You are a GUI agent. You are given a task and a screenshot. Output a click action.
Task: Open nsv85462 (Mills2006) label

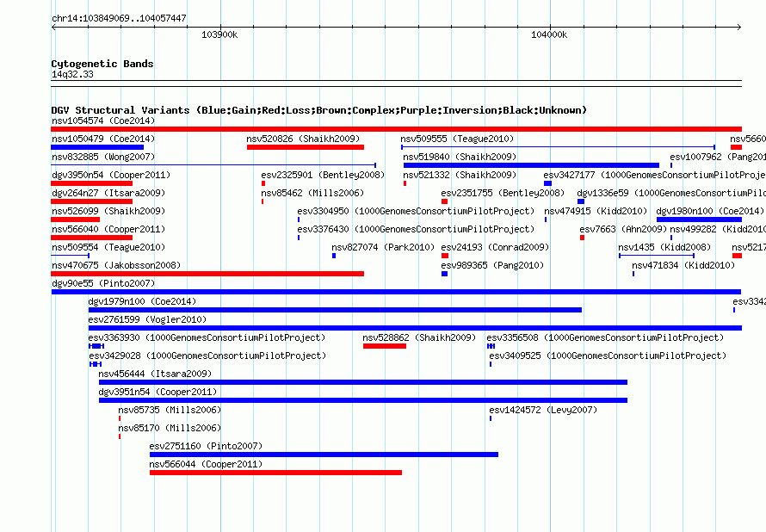pyautogui.click(x=312, y=193)
